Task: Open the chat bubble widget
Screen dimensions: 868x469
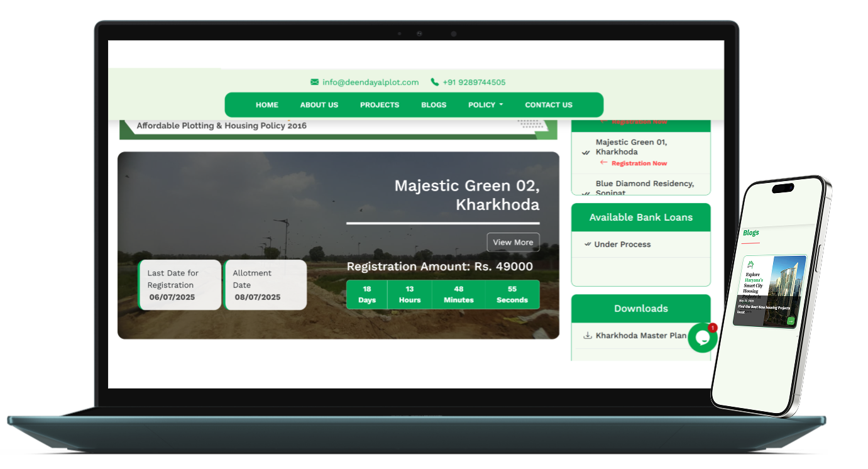Action: point(702,338)
